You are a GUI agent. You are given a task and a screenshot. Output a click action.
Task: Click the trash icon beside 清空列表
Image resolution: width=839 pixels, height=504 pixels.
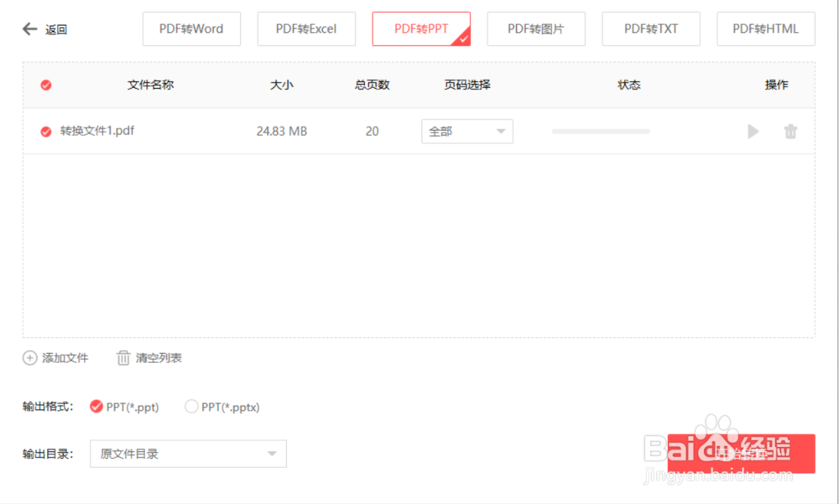(x=123, y=358)
